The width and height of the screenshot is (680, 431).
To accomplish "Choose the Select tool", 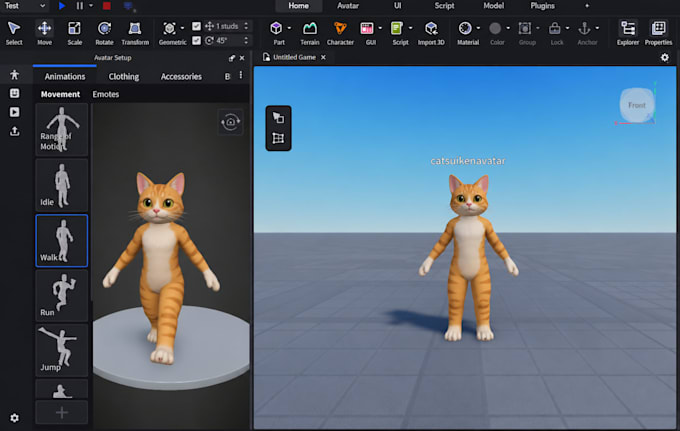I will point(14,33).
